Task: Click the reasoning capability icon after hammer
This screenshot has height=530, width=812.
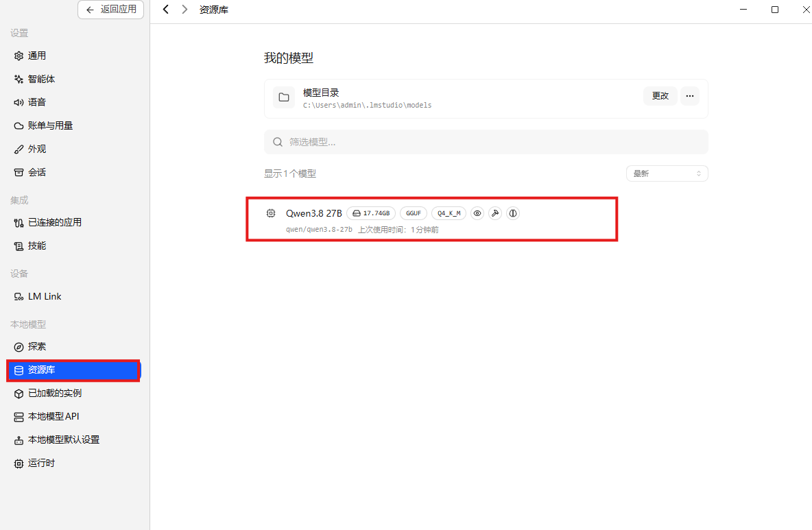Action: (x=513, y=213)
